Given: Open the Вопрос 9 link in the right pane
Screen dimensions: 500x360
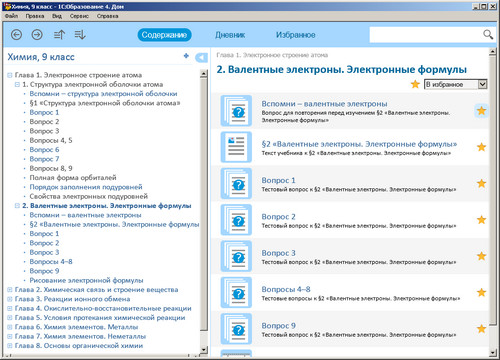Looking at the screenshot, I should click(279, 326).
